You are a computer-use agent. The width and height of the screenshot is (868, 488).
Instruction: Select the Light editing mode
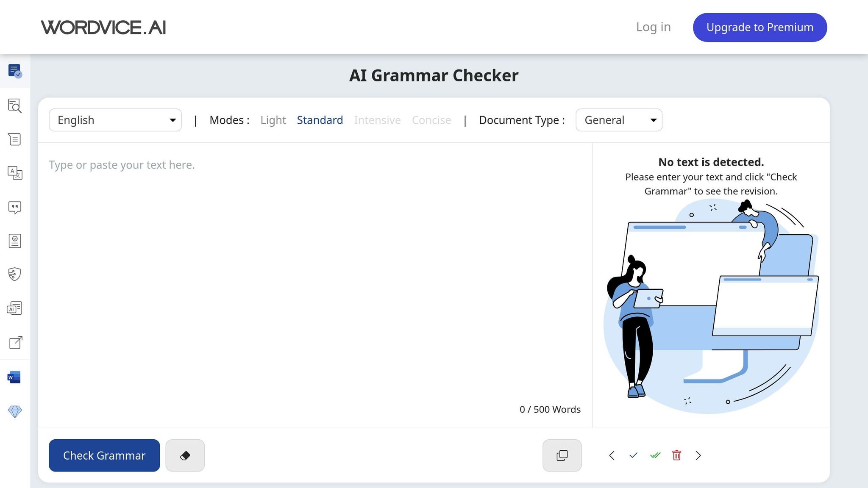273,120
